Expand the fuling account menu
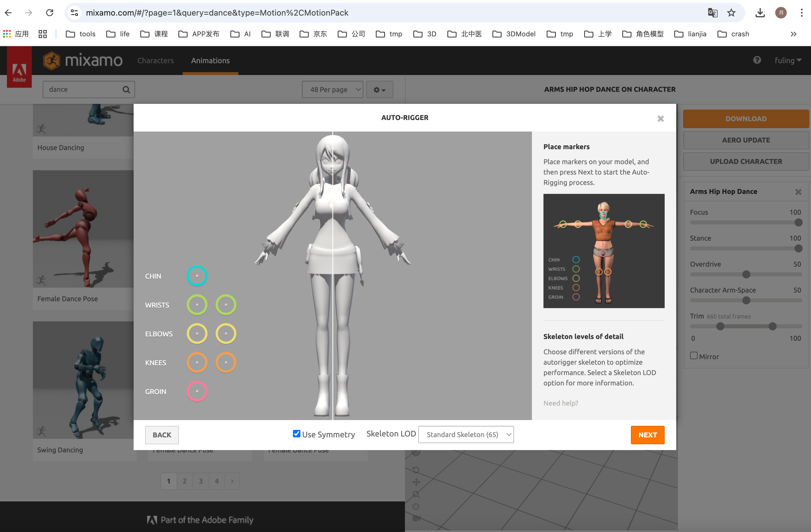The width and height of the screenshot is (811, 532). coord(788,60)
